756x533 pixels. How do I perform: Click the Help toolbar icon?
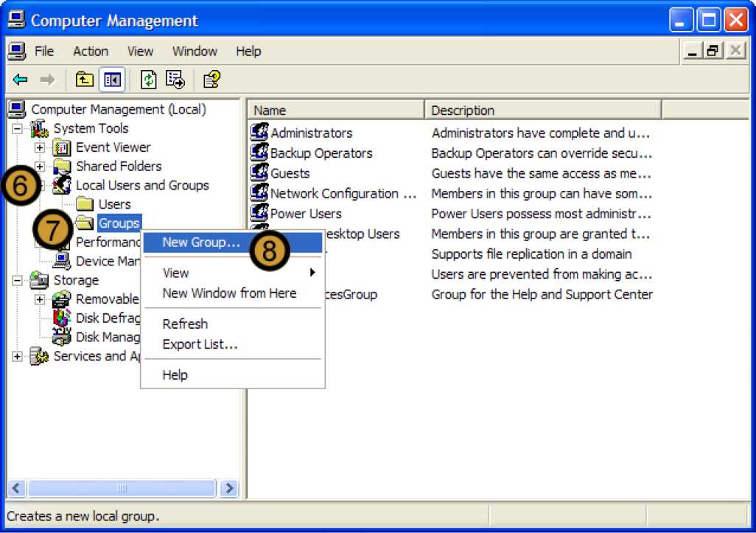coord(211,79)
